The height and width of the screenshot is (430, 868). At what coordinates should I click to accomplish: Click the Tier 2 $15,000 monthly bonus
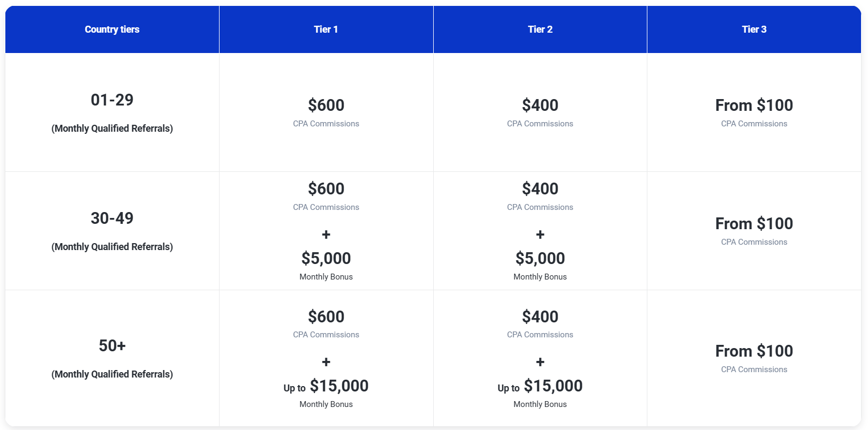point(553,386)
